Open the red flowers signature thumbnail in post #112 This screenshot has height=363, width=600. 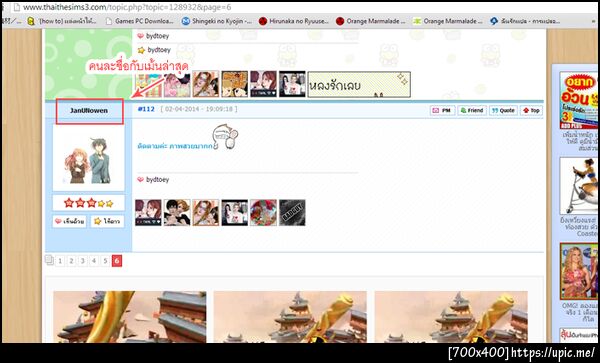tap(263, 212)
